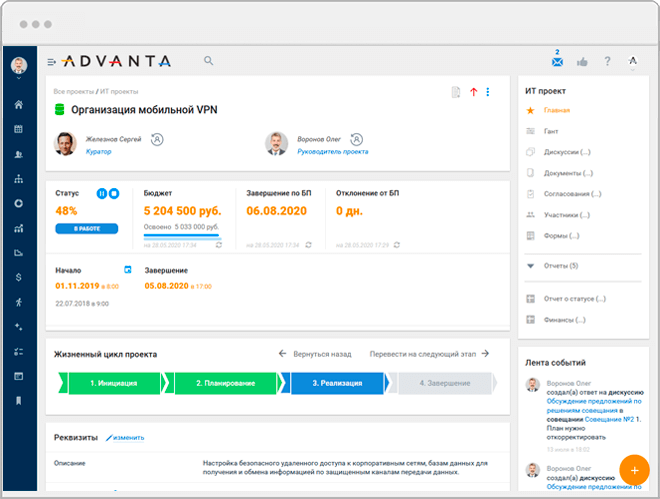Stop the project using status stop button
Viewport: 660px width, 499px height.
click(114, 193)
